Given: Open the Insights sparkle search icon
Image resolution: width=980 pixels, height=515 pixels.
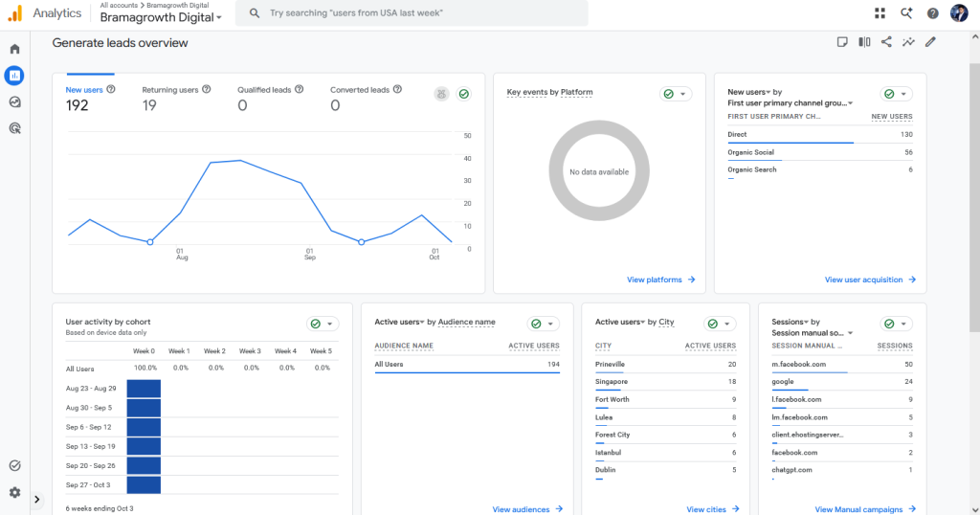Looking at the screenshot, I should [x=906, y=13].
